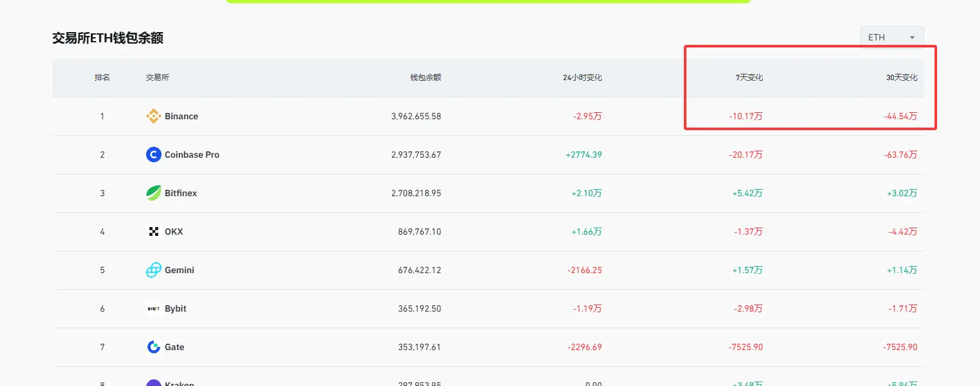980x386 pixels.
Task: Open the Bybit exchange link
Action: click(x=176, y=308)
